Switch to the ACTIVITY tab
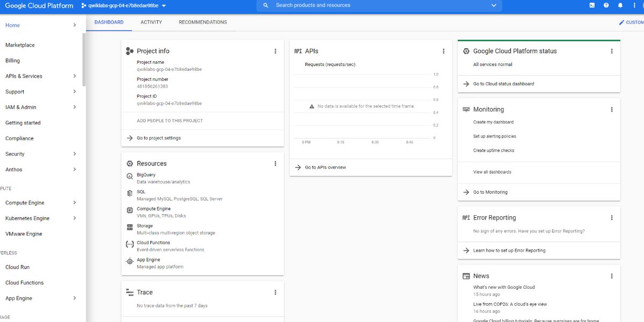Screen dimensions: 644x322 151,22
